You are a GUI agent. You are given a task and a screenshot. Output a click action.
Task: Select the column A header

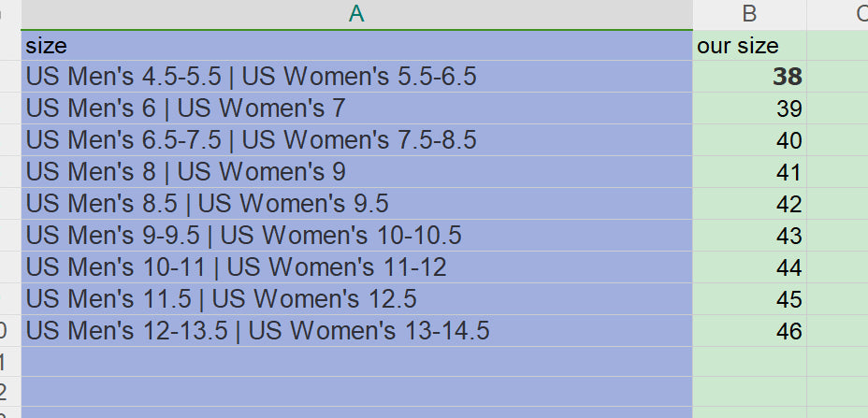355,14
